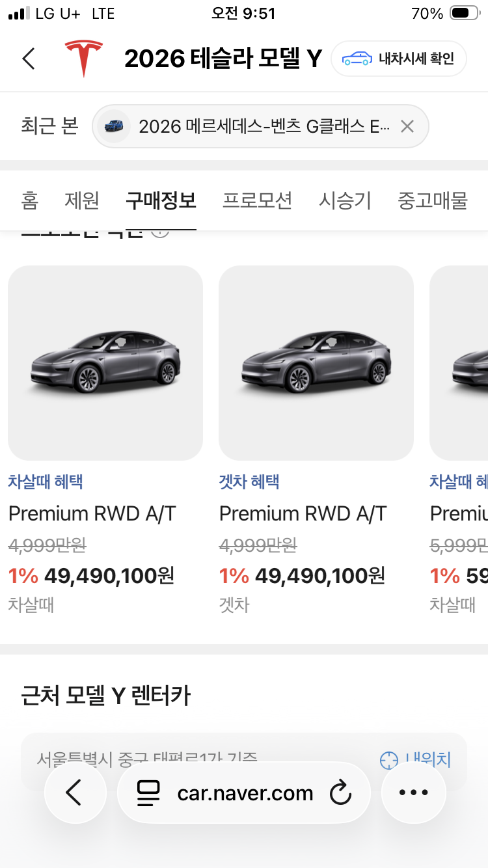Tap the red Tesla logo
488x868 pixels.
[83, 58]
